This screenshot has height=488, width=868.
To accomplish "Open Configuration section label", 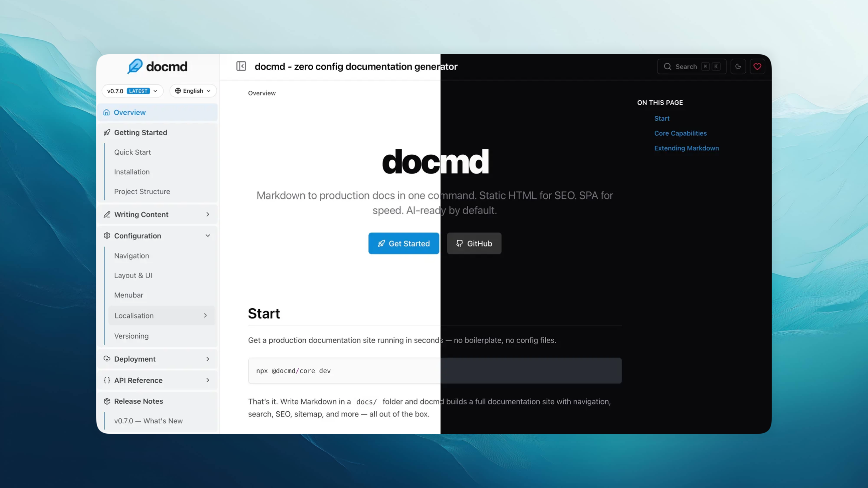I will [x=137, y=236].
